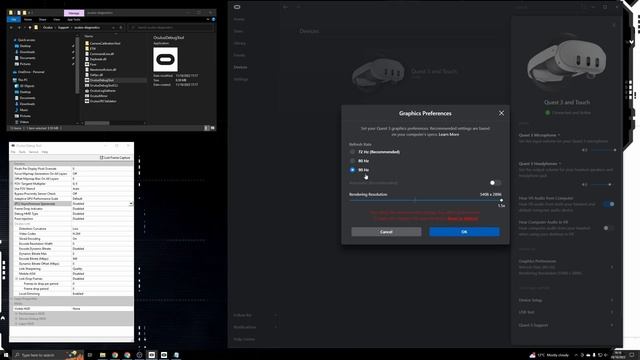Open the App Tools ribbon tab
The width and height of the screenshot is (640, 360).
point(74,19)
